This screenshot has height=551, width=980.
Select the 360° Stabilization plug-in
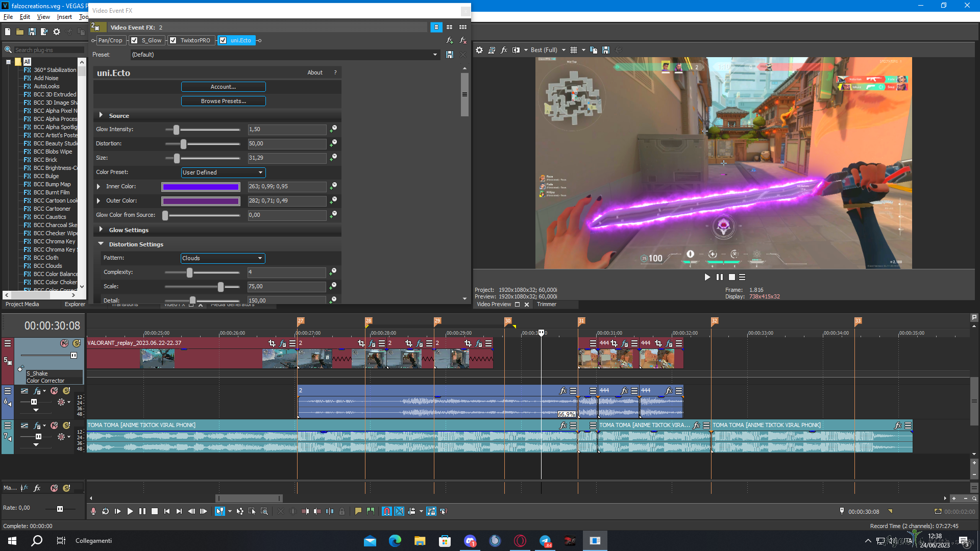point(55,70)
